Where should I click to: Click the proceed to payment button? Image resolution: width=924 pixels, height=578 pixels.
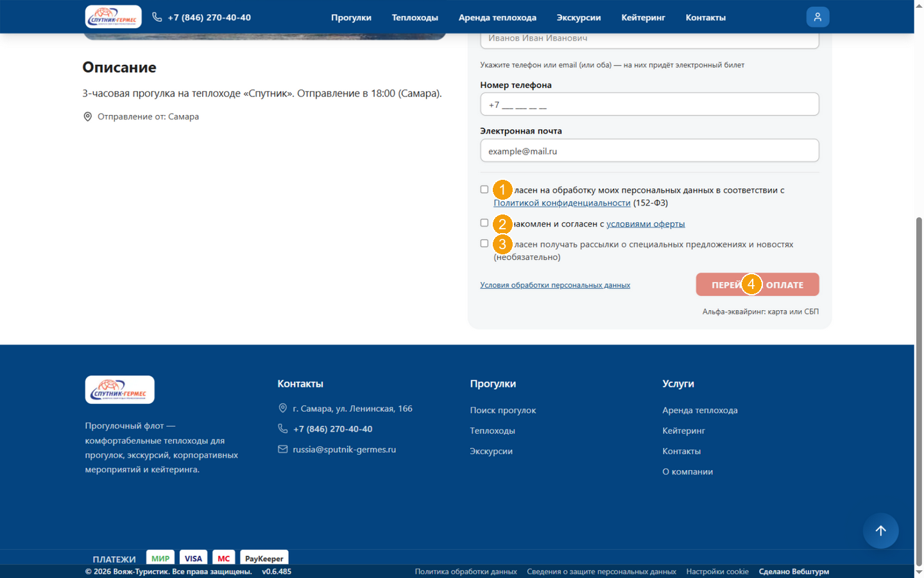[757, 285]
